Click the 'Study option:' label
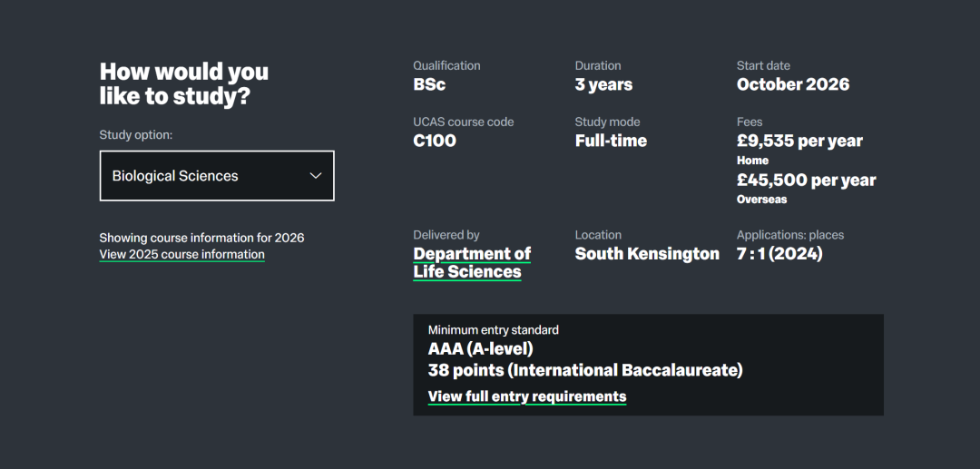Viewport: 980px width, 469px height. (x=135, y=135)
